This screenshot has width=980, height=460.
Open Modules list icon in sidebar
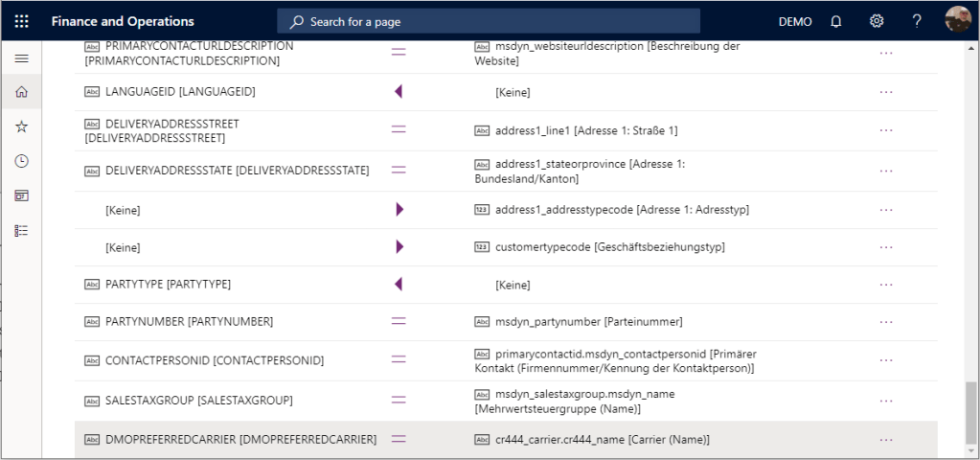coord(21,231)
